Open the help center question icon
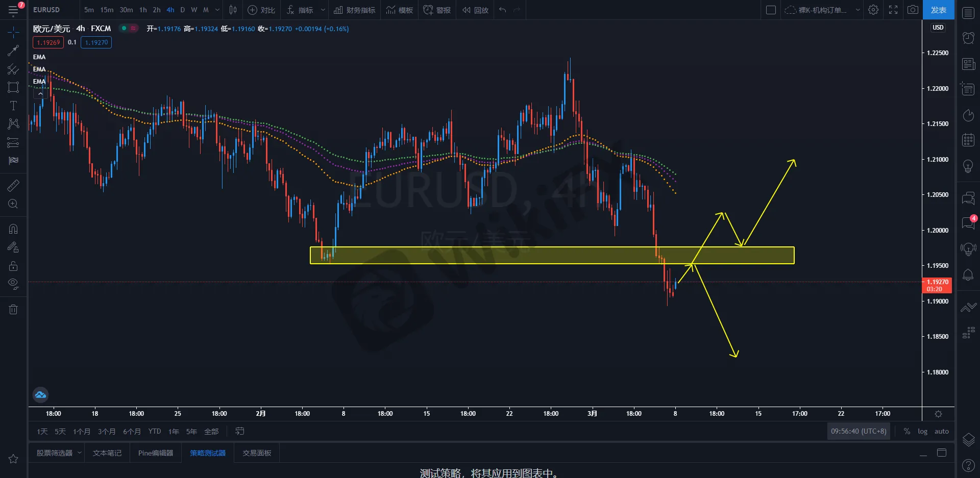Viewport: 980px width, 478px height. 968,465
